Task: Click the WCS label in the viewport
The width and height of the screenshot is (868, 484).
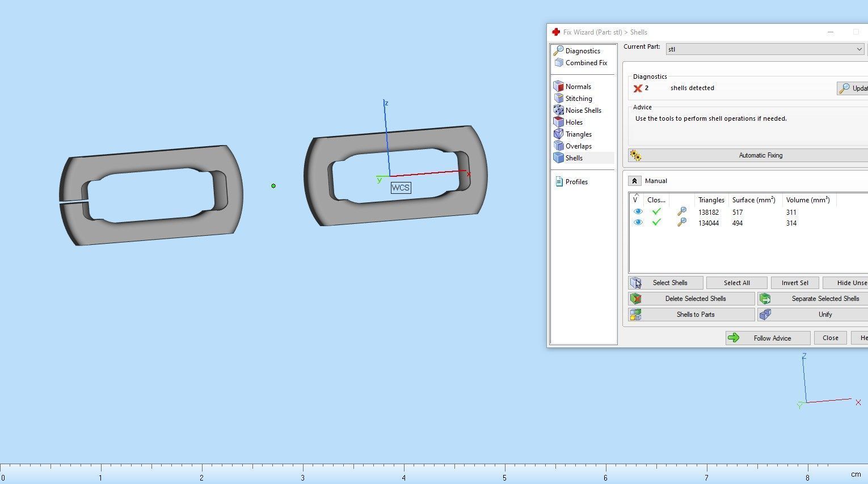Action: pyautogui.click(x=401, y=188)
